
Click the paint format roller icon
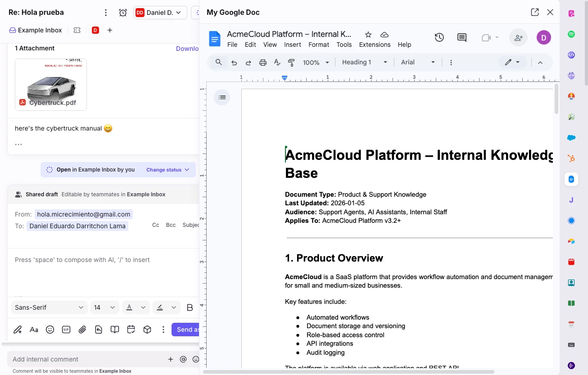point(291,63)
